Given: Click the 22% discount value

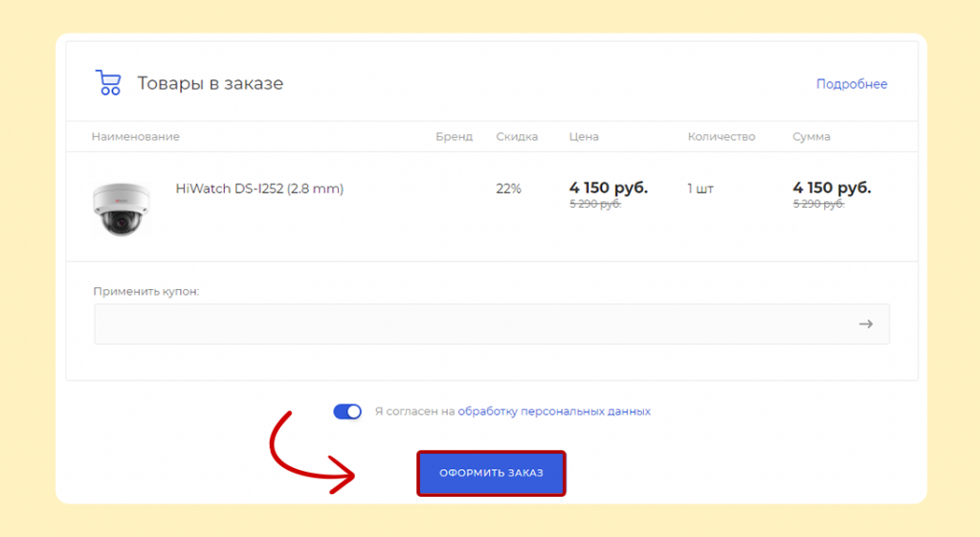Looking at the screenshot, I should click(x=508, y=189).
